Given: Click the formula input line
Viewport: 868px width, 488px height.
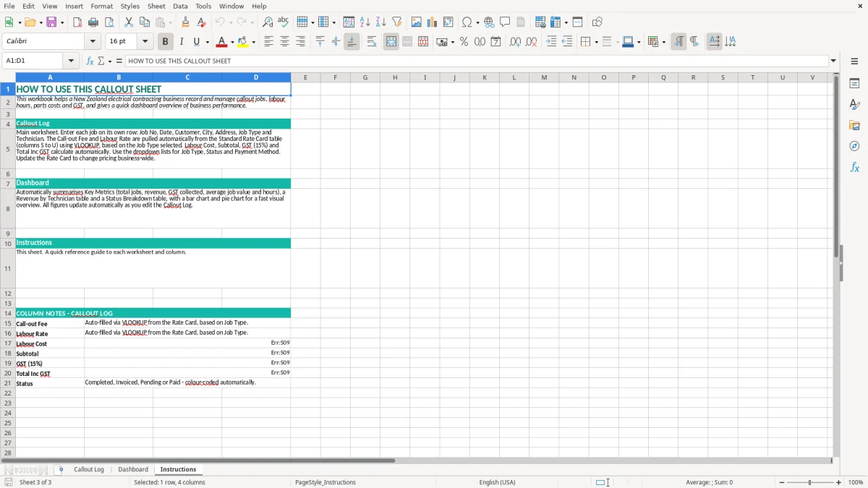Looking at the screenshot, I should pos(476,61).
